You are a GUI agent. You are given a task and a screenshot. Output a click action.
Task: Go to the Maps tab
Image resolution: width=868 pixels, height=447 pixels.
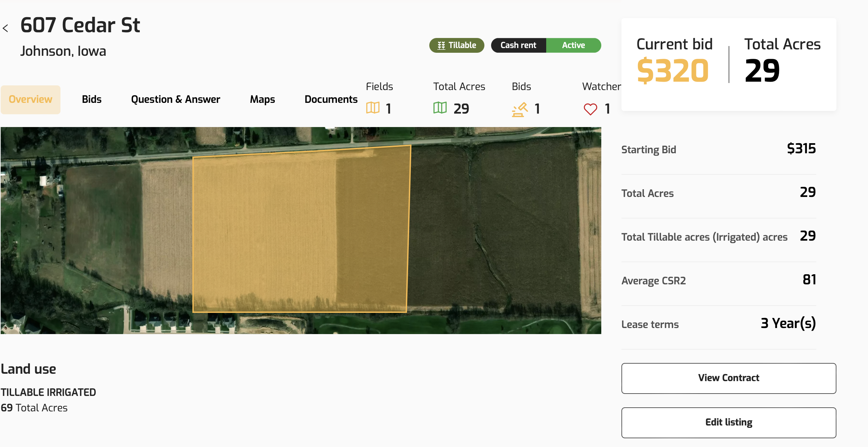click(262, 99)
